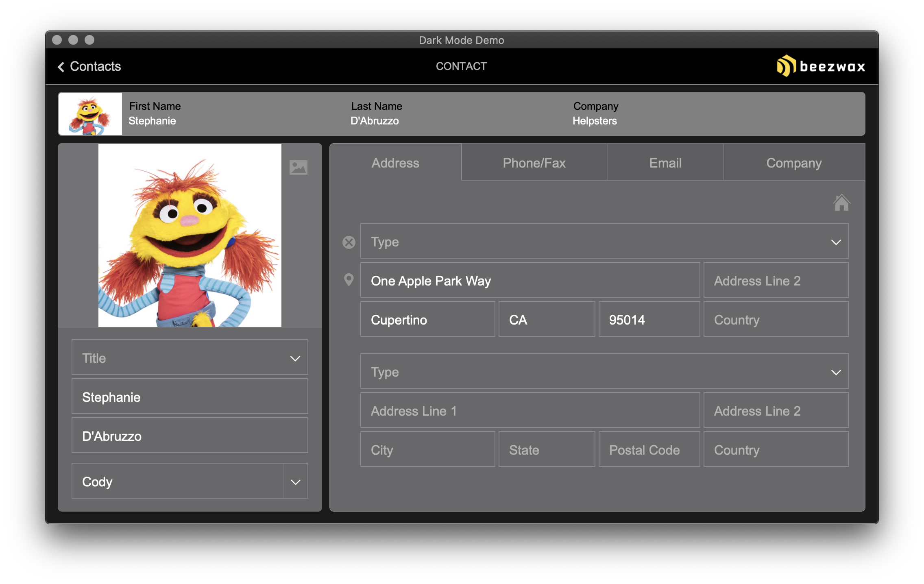Click the small contact thumbnail in header

90,114
